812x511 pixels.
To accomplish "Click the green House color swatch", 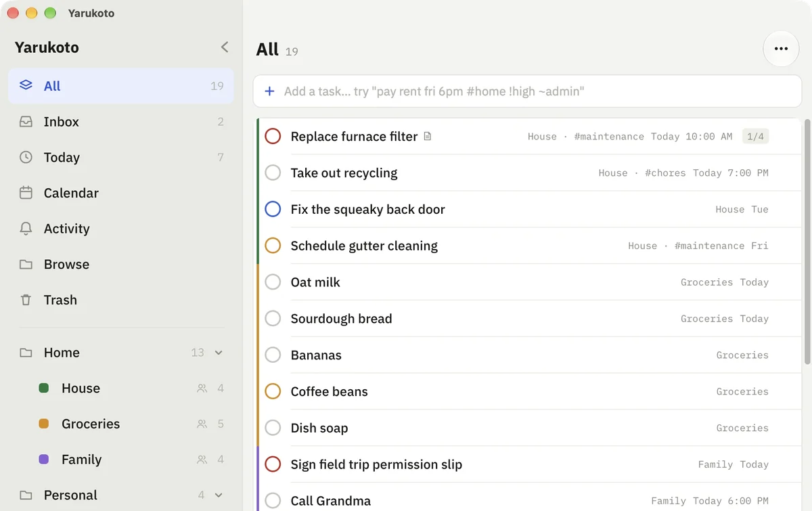I will [44, 388].
